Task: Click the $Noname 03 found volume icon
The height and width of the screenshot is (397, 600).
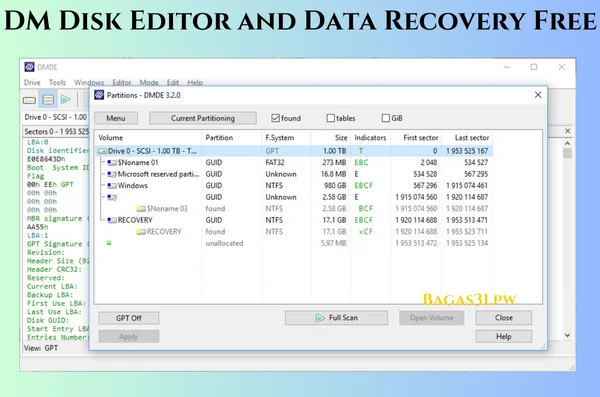Action: 141,209
